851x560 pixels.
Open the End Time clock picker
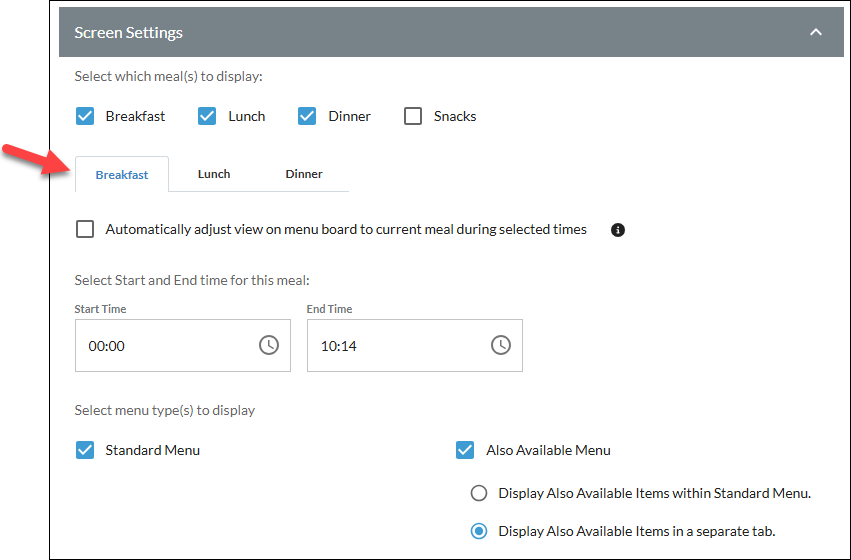501,345
